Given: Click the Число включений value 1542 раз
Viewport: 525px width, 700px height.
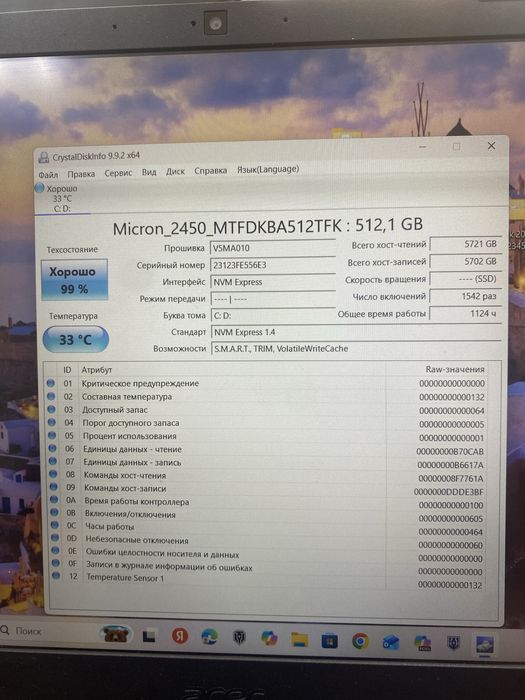Looking at the screenshot, I should coord(465,296).
